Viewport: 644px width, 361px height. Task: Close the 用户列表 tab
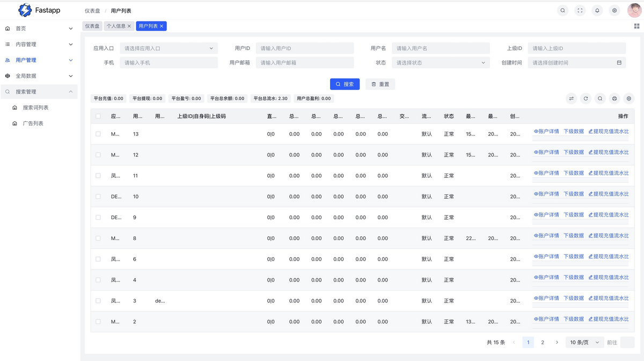(x=162, y=26)
